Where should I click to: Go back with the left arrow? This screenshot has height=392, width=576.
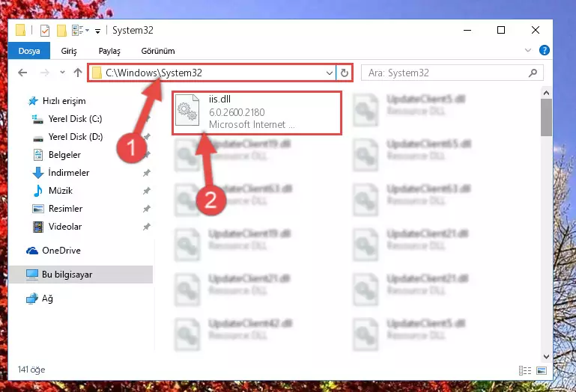(22, 73)
